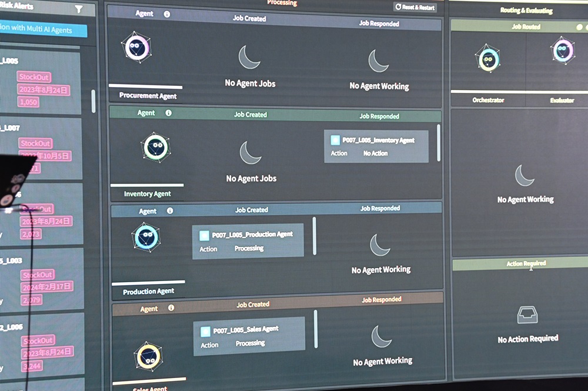The image size is (588, 391).
Task: Click the StockOut tag in L007 alert
Action: click(x=36, y=143)
